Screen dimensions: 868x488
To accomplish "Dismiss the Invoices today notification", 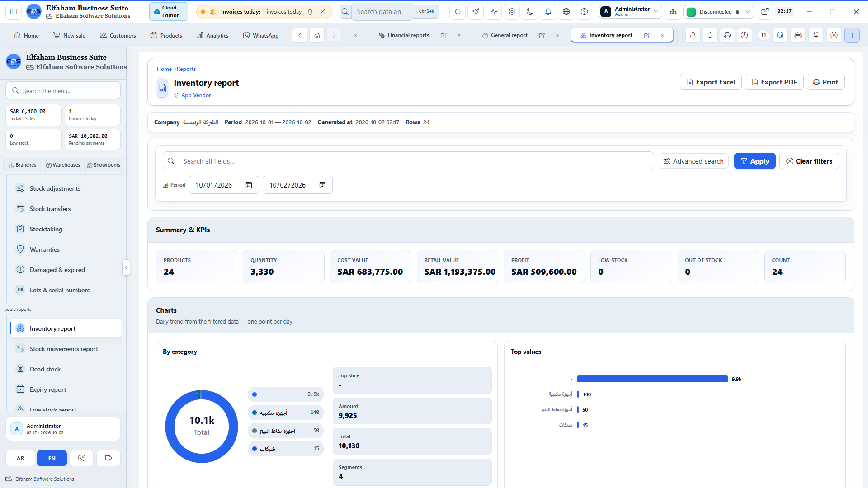I will coord(322,12).
